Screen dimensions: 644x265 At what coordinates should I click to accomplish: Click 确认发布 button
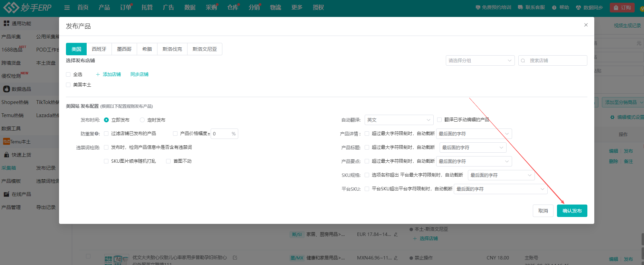[x=572, y=211]
